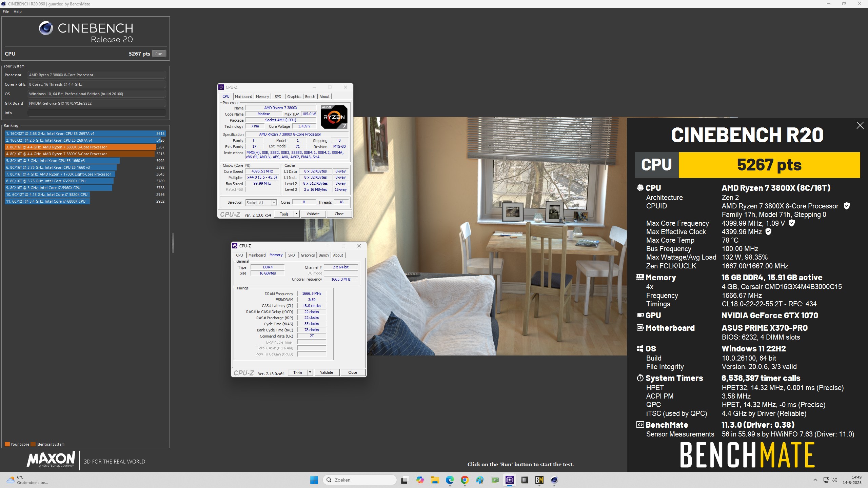This screenshot has width=868, height=488.
Task: Switch to Cinebench via its taskbar icon
Action: (x=554, y=480)
